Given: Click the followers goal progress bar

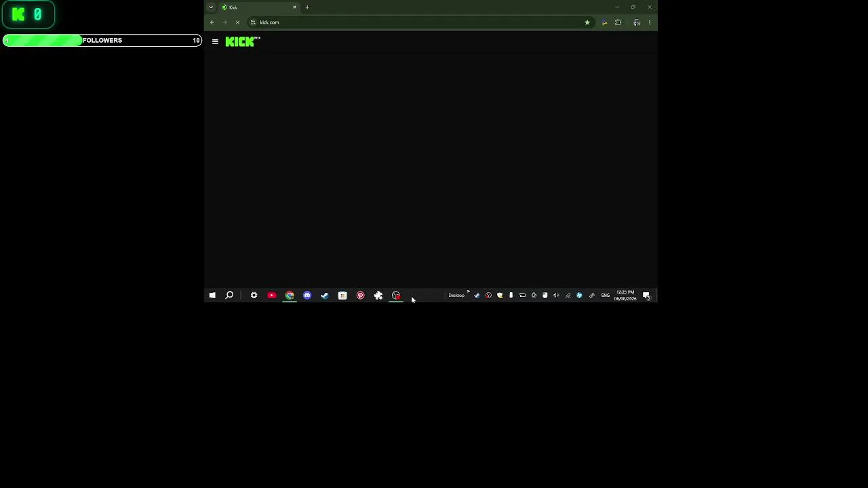Looking at the screenshot, I should [102, 41].
